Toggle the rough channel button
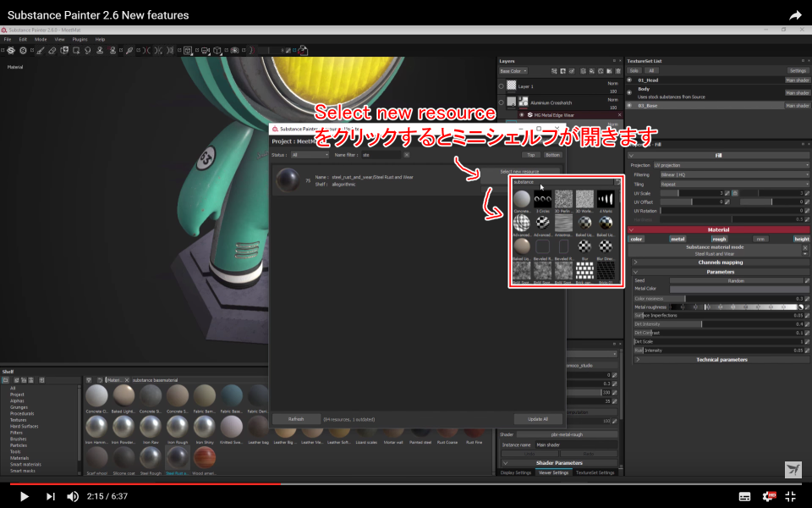Viewport: 812px width, 508px height. tap(719, 239)
